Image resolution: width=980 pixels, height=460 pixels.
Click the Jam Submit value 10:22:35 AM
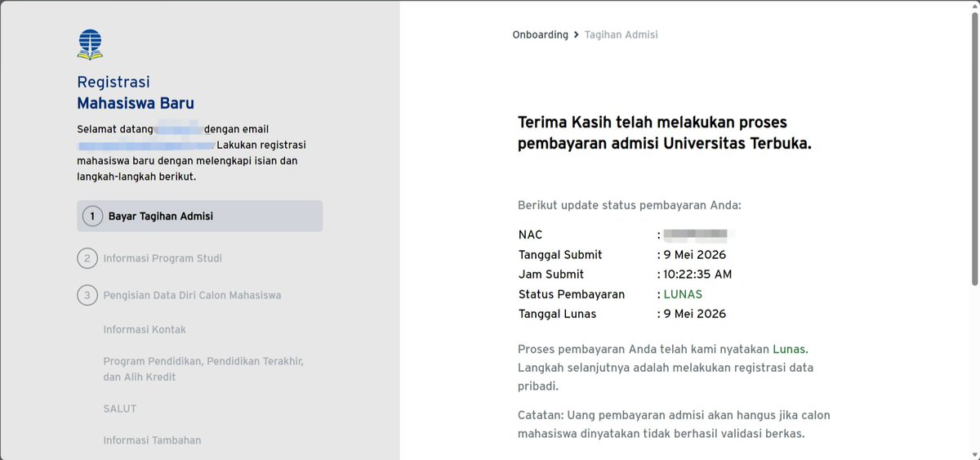click(697, 275)
